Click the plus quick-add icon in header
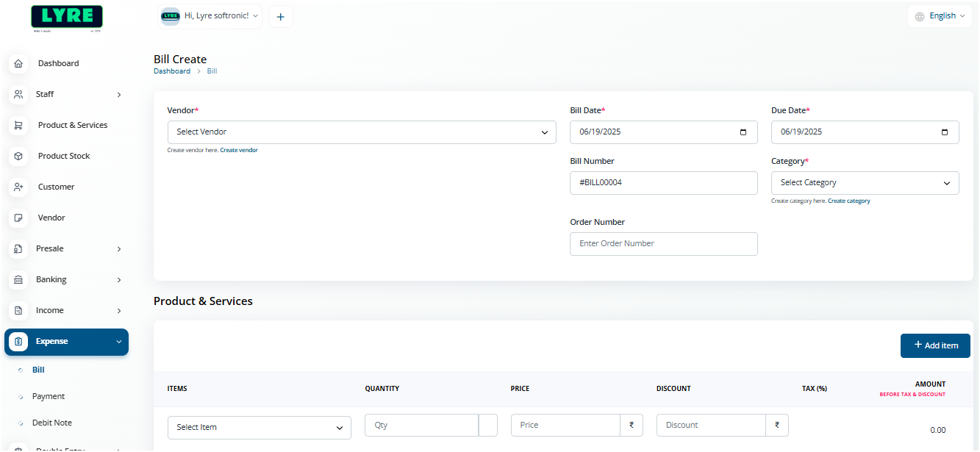The width and height of the screenshot is (980, 452). [280, 17]
